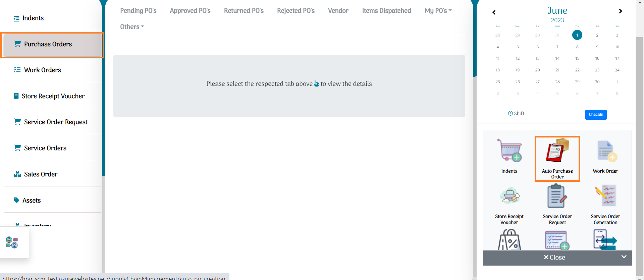Click the floating user chat widget icon
The image size is (644, 280).
pyautogui.click(x=12, y=242)
